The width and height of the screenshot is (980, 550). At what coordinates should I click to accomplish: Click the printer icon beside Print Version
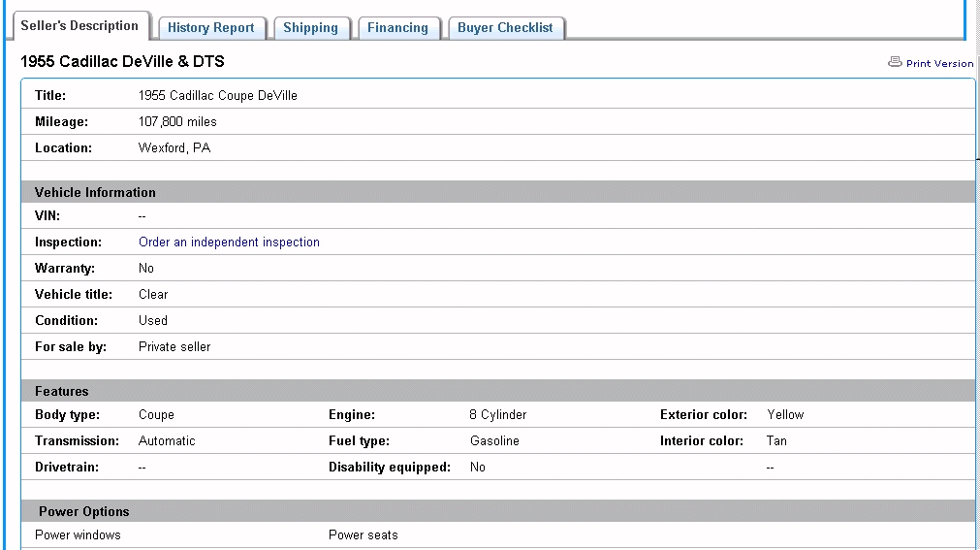pyautogui.click(x=895, y=62)
